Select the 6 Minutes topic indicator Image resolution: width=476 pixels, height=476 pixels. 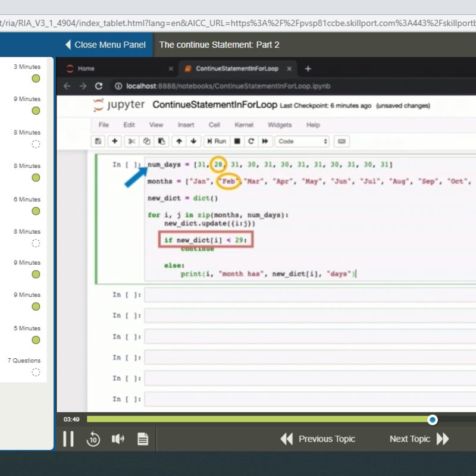[x=36, y=211]
